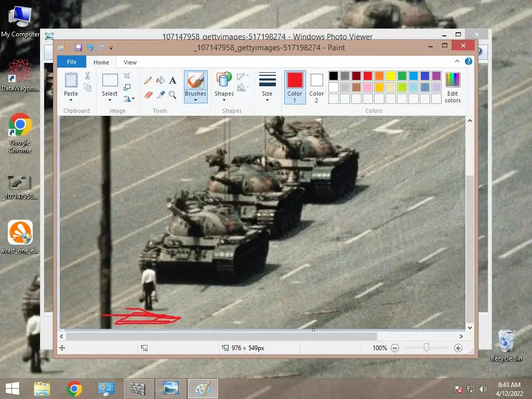Viewport: 532px width, 399px height.
Task: Open the File menu tab
Action: click(72, 62)
